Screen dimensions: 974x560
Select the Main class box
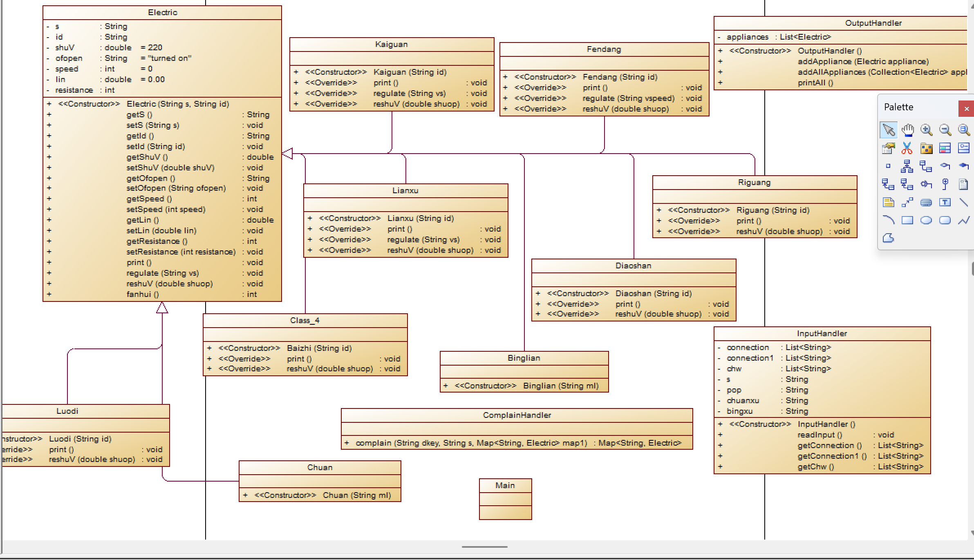coord(505,486)
